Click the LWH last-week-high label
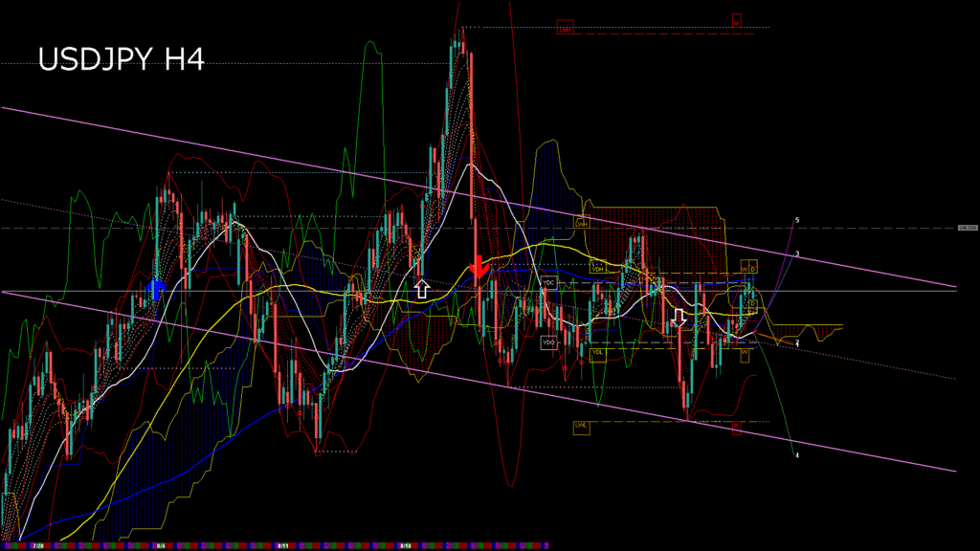The height and width of the screenshot is (551, 980). [x=581, y=223]
